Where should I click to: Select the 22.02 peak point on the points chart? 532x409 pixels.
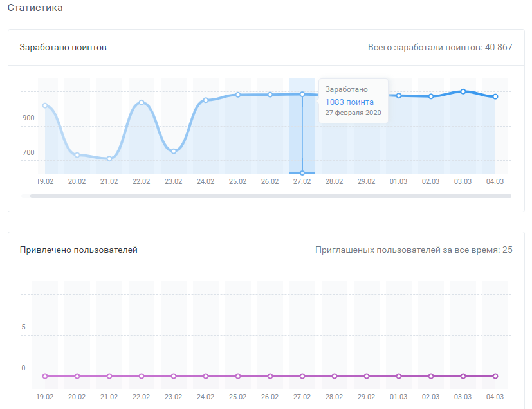[x=142, y=102]
